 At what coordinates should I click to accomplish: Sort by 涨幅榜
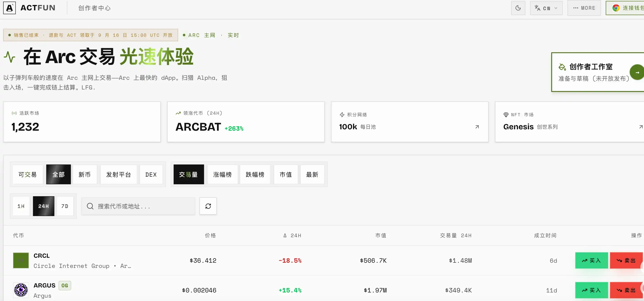coord(222,174)
